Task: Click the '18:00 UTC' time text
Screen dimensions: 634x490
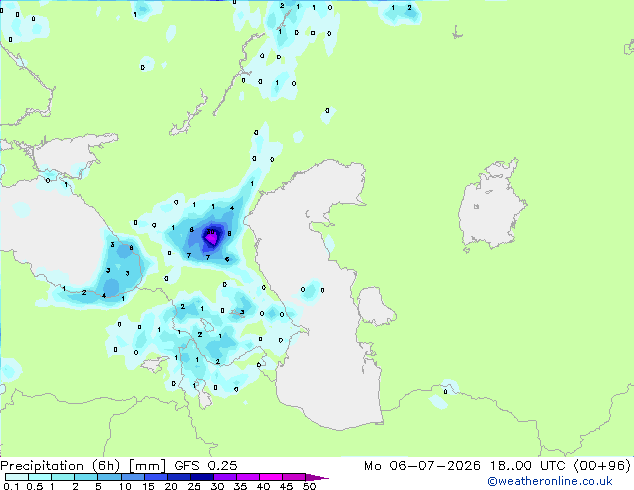Action: (x=527, y=466)
